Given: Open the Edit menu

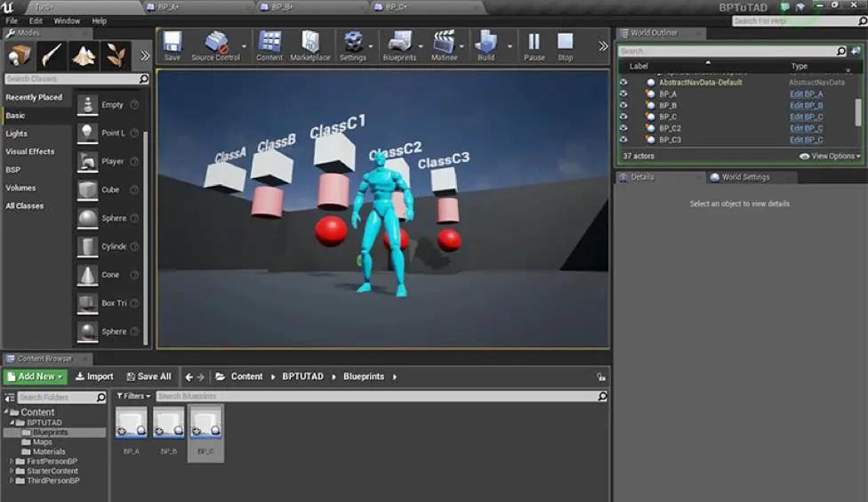Looking at the screenshot, I should [36, 20].
